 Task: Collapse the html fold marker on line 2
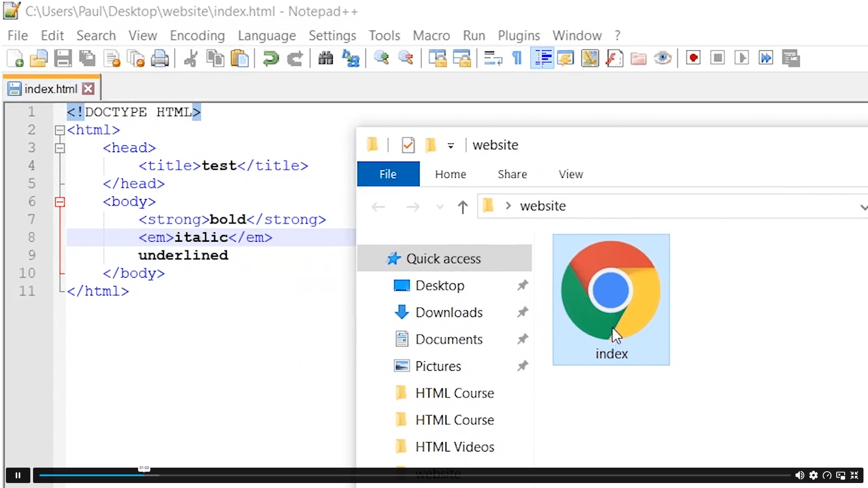pos(60,130)
